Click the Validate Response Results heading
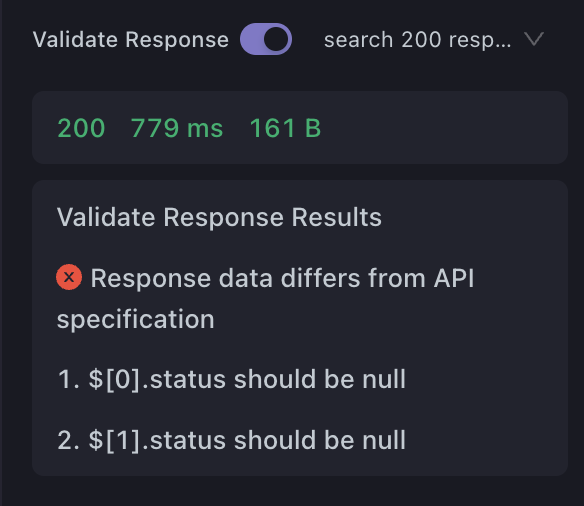 (x=219, y=217)
